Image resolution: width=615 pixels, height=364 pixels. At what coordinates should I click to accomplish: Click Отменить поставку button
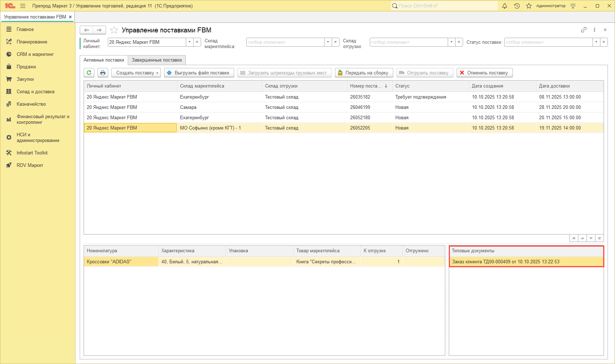(x=484, y=73)
